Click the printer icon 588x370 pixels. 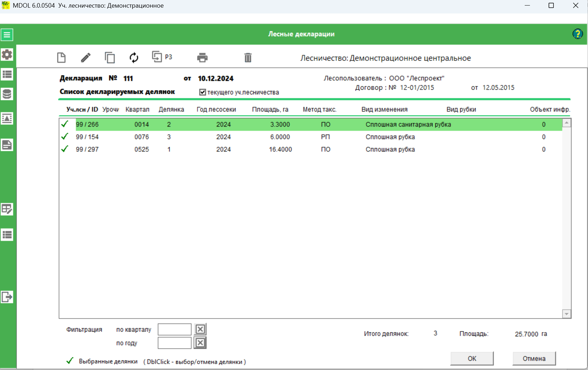[x=202, y=57]
